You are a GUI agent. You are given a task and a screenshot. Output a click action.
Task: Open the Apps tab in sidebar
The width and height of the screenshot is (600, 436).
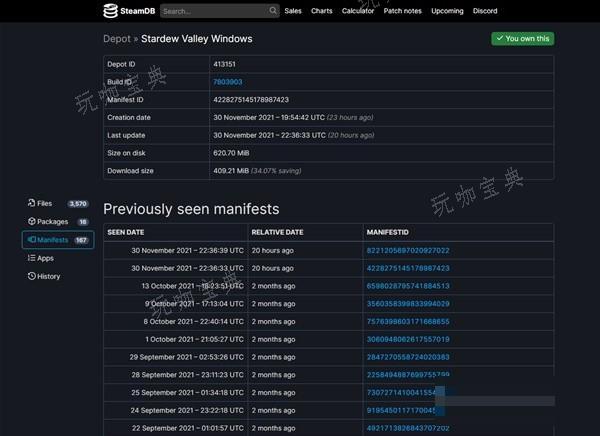coord(58,258)
